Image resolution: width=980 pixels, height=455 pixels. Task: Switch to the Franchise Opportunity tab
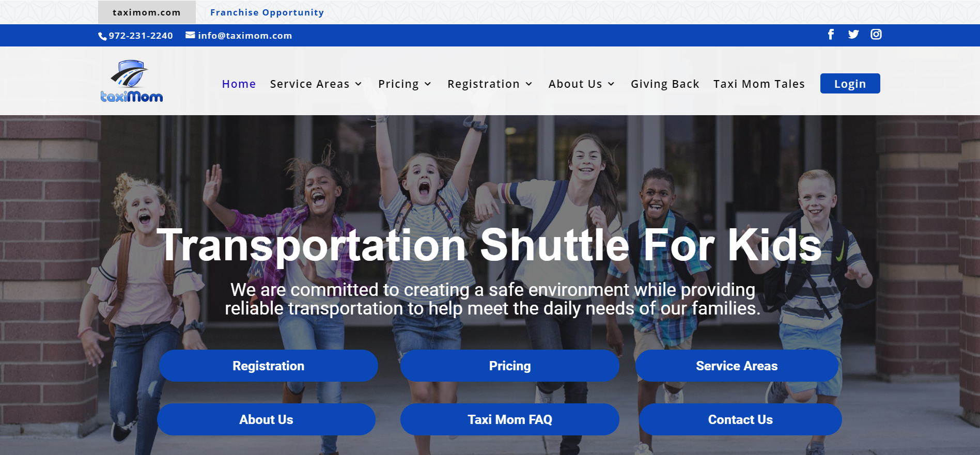267,12
